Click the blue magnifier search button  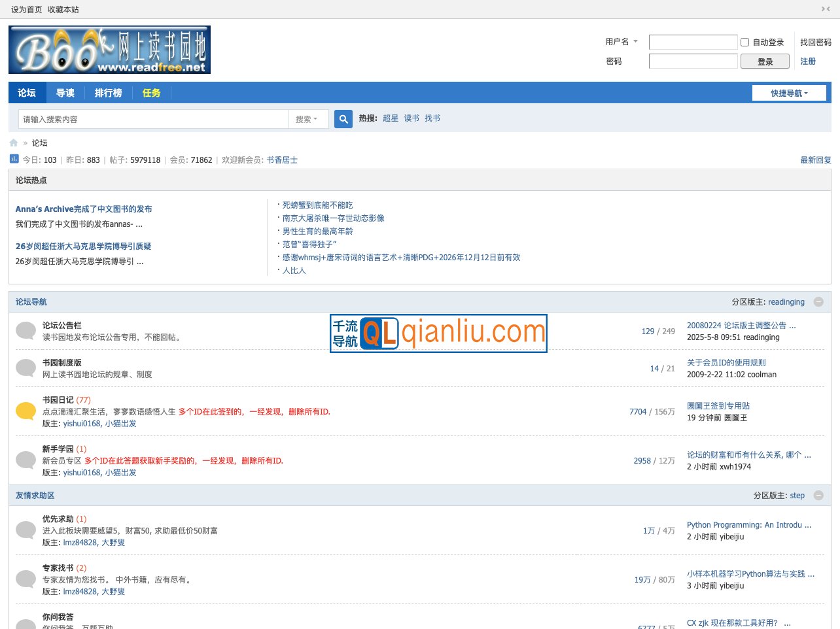click(343, 119)
